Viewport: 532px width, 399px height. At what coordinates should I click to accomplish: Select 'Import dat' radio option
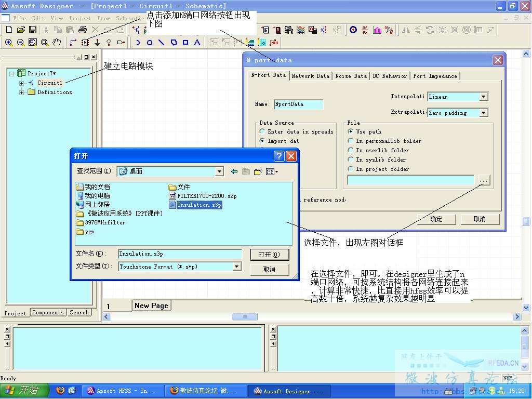point(262,140)
